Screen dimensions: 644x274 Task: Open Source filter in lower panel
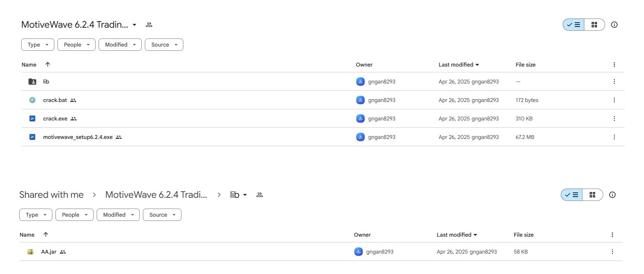pyautogui.click(x=162, y=215)
